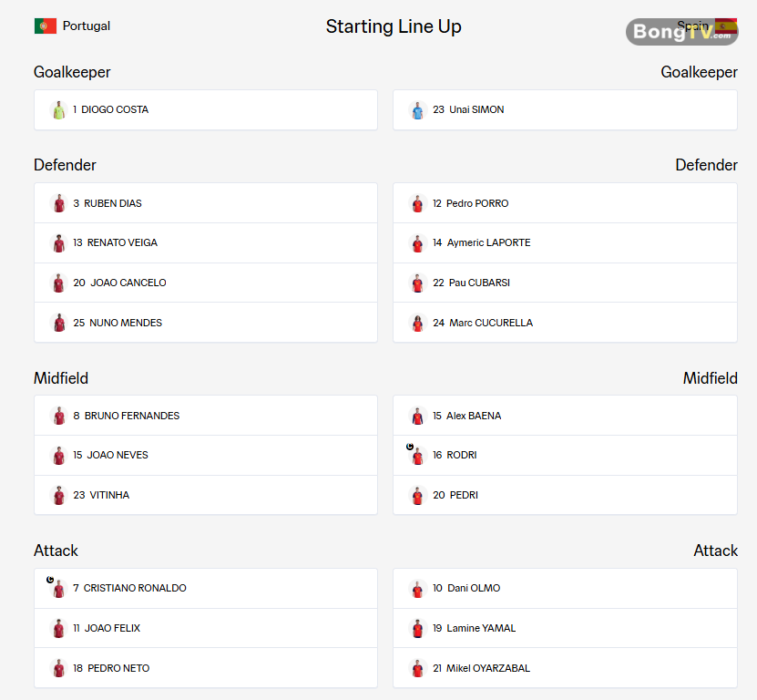757x700 pixels.
Task: Click the Portugal team name
Action: (87, 26)
